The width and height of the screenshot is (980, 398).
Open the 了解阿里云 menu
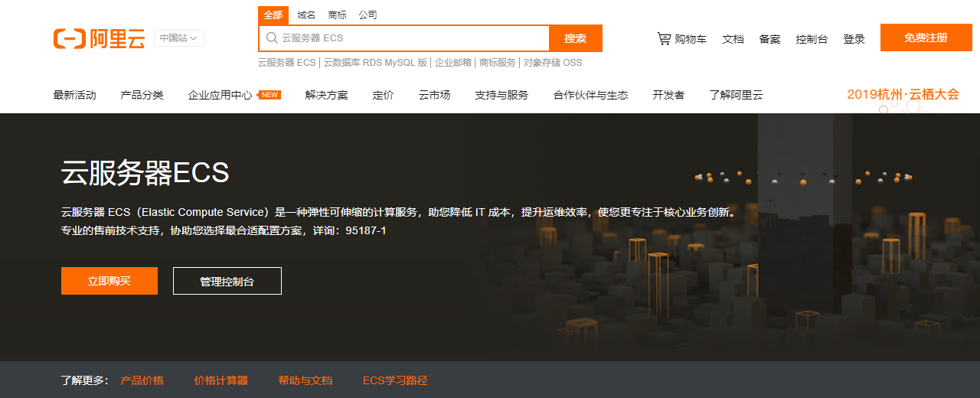tap(736, 95)
